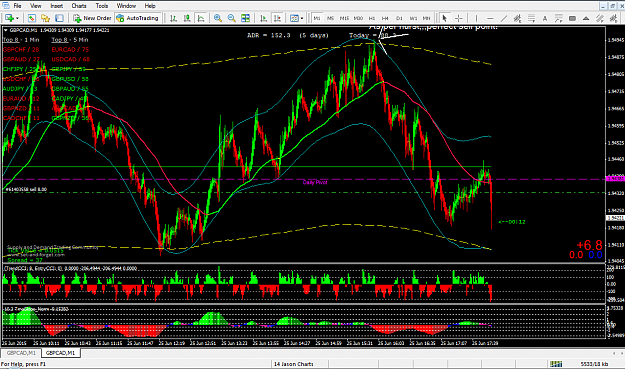625x369 pixels.
Task: Open the Insert menu
Action: 57,6
